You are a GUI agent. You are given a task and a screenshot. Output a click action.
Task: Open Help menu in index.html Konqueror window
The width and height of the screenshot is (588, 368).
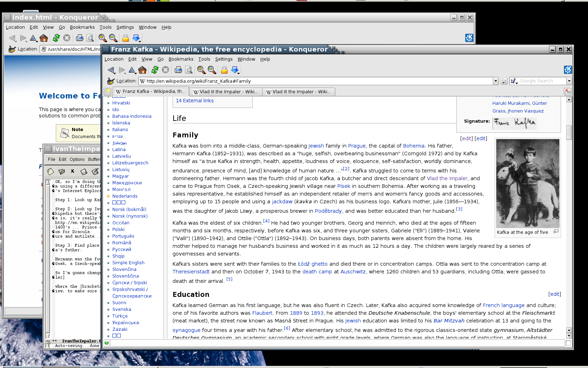click(x=166, y=27)
